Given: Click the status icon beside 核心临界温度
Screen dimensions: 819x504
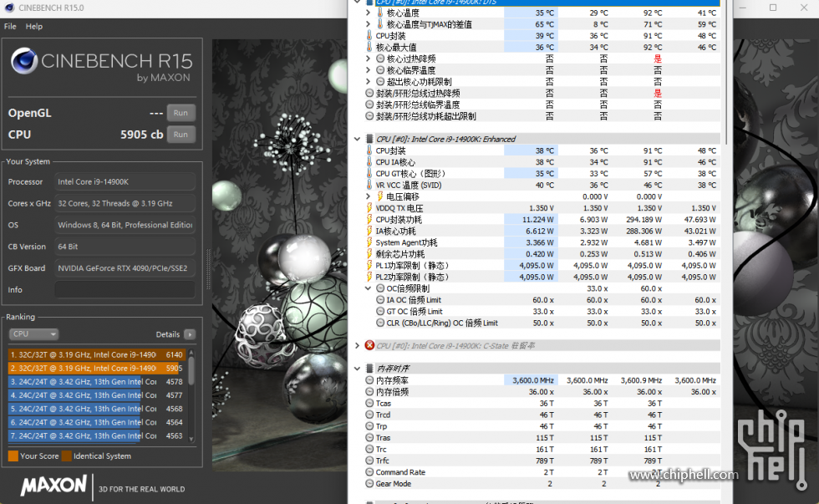Looking at the screenshot, I should [380, 70].
